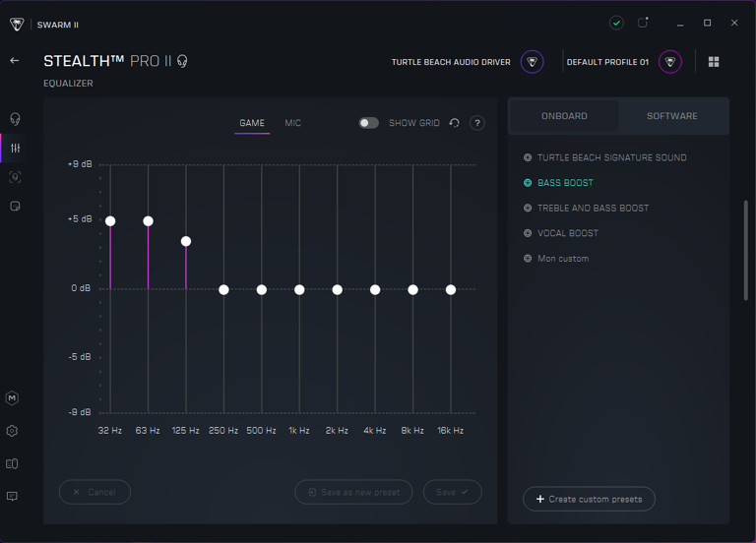
Task: Click the Default Profile 01 label
Action: coord(607,62)
